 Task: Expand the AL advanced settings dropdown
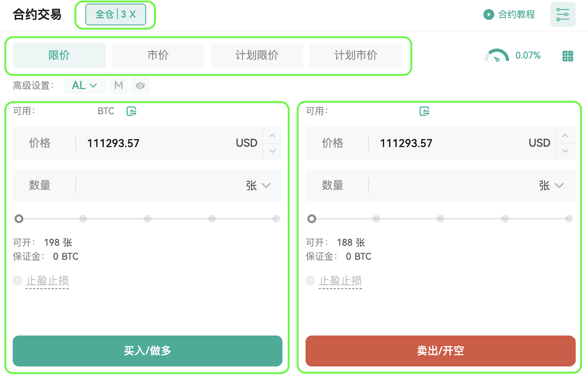pyautogui.click(x=84, y=85)
